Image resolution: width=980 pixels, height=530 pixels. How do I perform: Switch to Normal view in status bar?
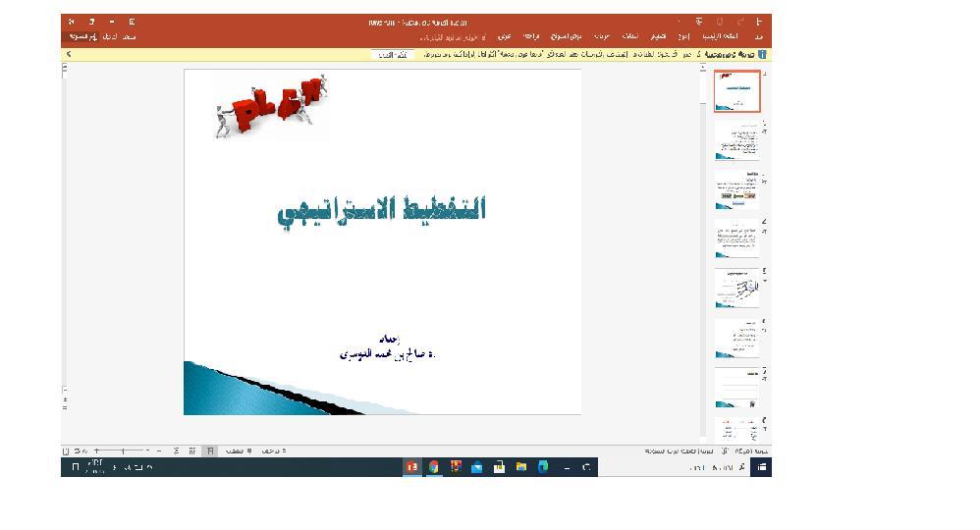(209, 451)
